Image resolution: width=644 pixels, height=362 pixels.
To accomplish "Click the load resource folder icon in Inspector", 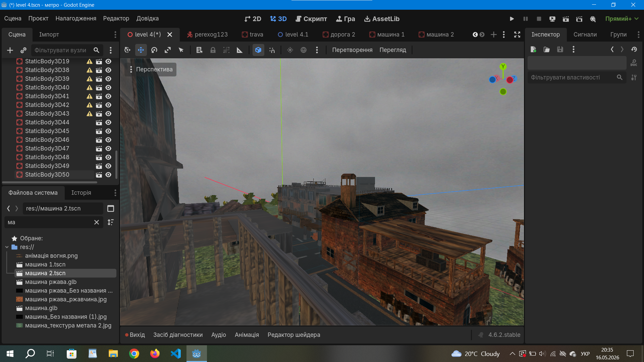I will tap(547, 50).
